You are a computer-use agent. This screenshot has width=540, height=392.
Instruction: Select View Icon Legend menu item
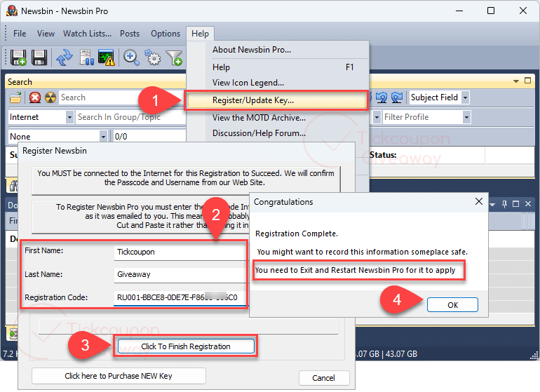[278, 83]
